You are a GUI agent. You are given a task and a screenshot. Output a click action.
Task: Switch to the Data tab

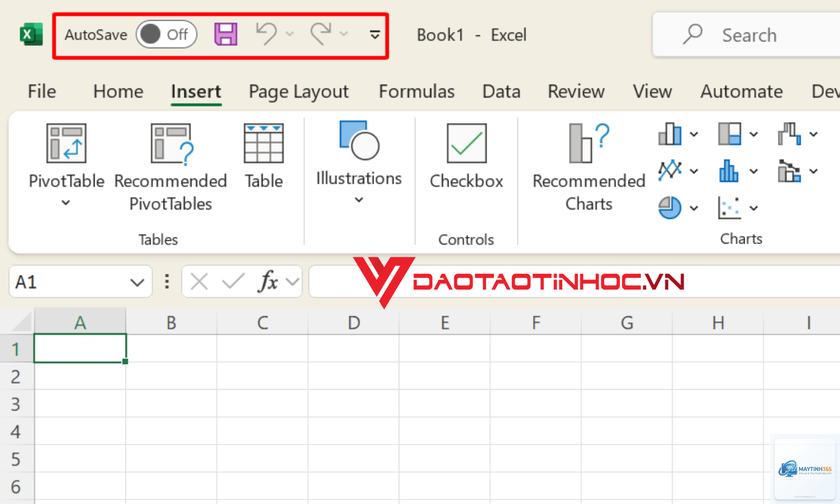(501, 91)
